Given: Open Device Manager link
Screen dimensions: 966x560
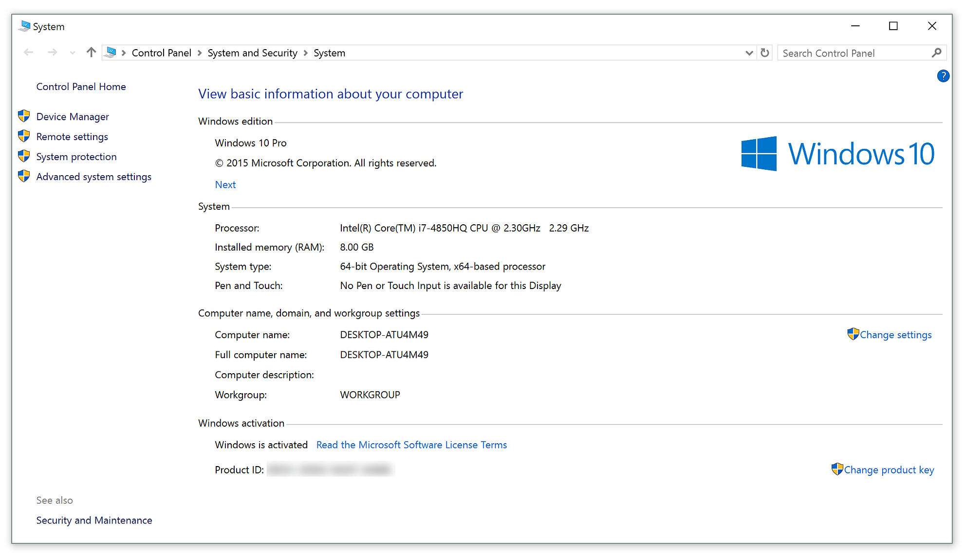Looking at the screenshot, I should coord(73,117).
